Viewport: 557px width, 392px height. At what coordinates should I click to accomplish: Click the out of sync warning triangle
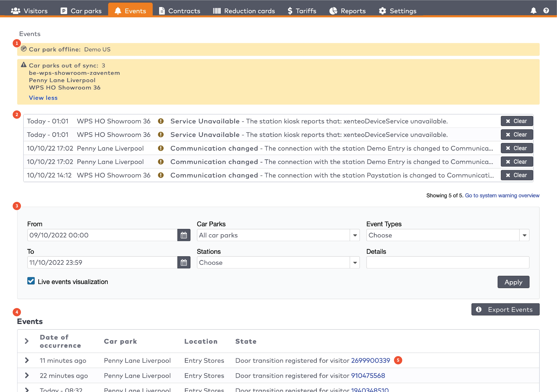pyautogui.click(x=24, y=65)
